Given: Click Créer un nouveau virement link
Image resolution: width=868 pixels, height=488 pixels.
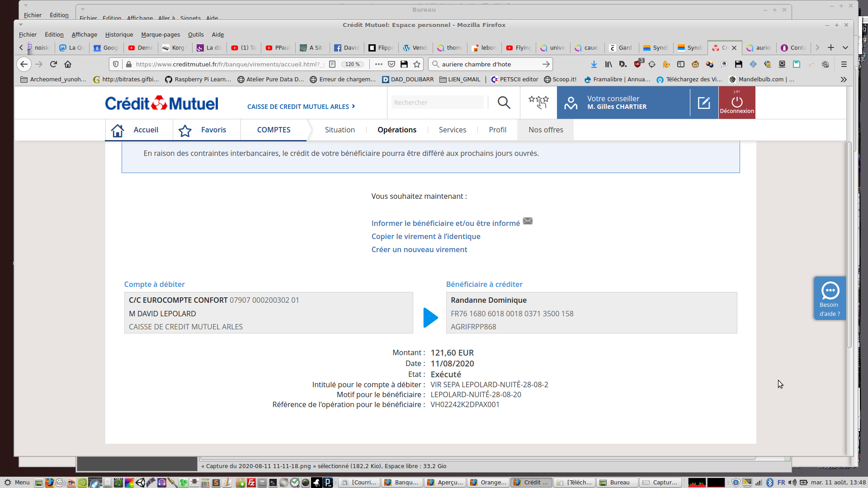Looking at the screenshot, I should click(419, 249).
